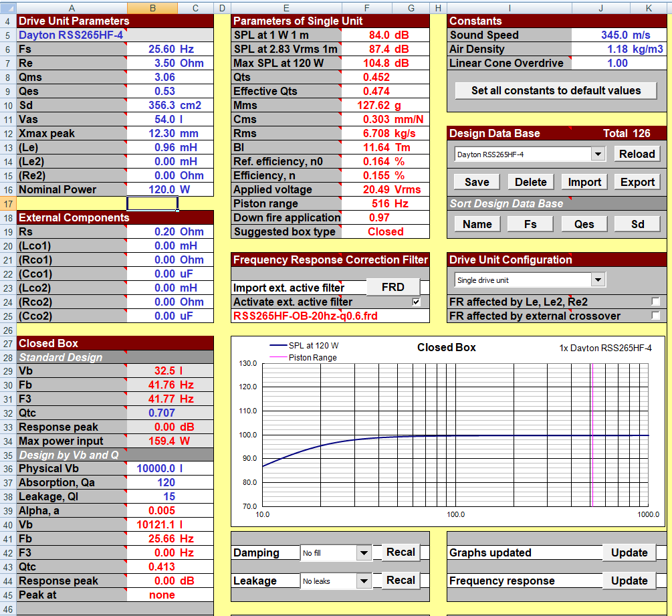Select the Re value 3.50 cell
This screenshot has width=672, height=616.
(x=152, y=63)
